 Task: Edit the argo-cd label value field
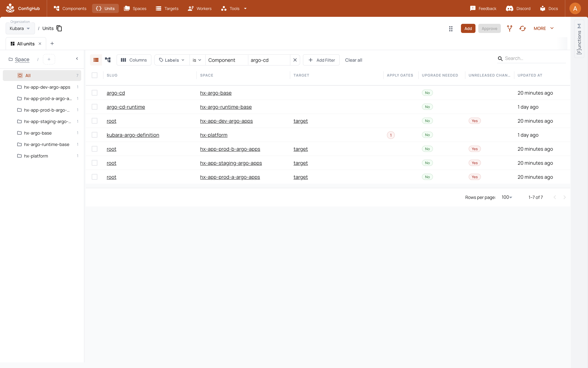tap(269, 60)
